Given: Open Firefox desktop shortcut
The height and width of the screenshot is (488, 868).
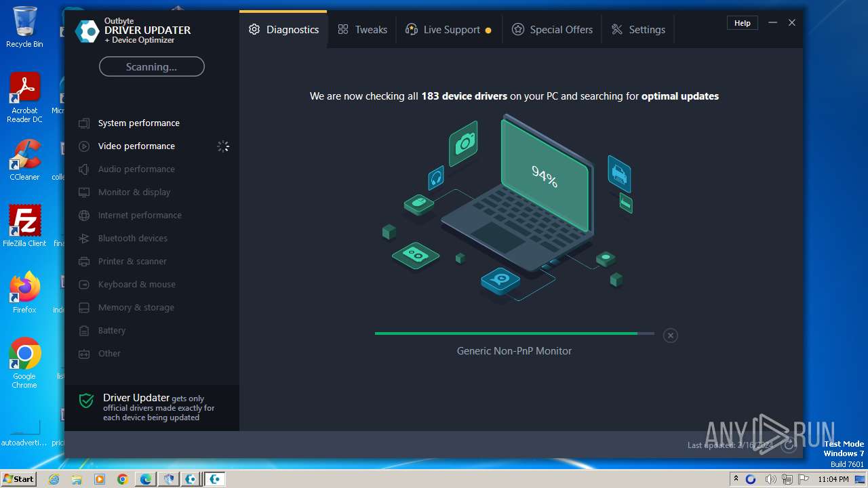Looking at the screenshot, I should coord(24,293).
